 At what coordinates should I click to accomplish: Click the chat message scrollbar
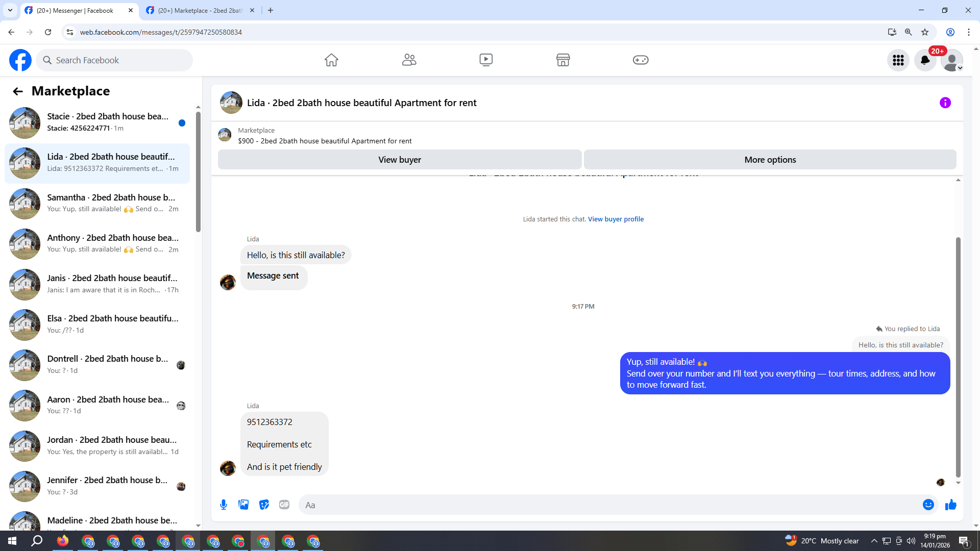click(x=958, y=357)
